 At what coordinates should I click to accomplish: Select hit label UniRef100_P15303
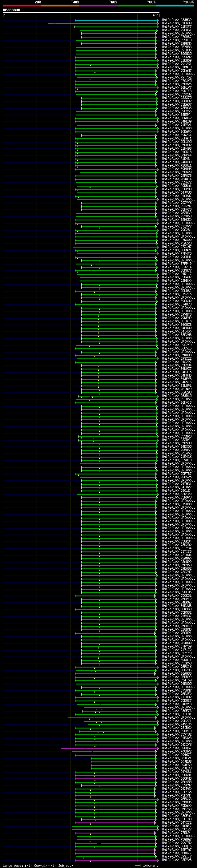tap(177, 738)
